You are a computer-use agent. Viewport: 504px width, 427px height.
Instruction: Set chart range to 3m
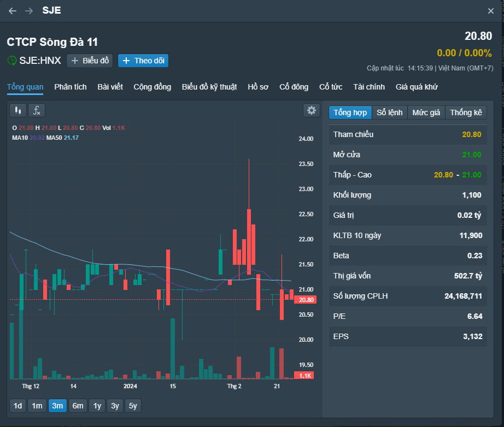point(57,406)
